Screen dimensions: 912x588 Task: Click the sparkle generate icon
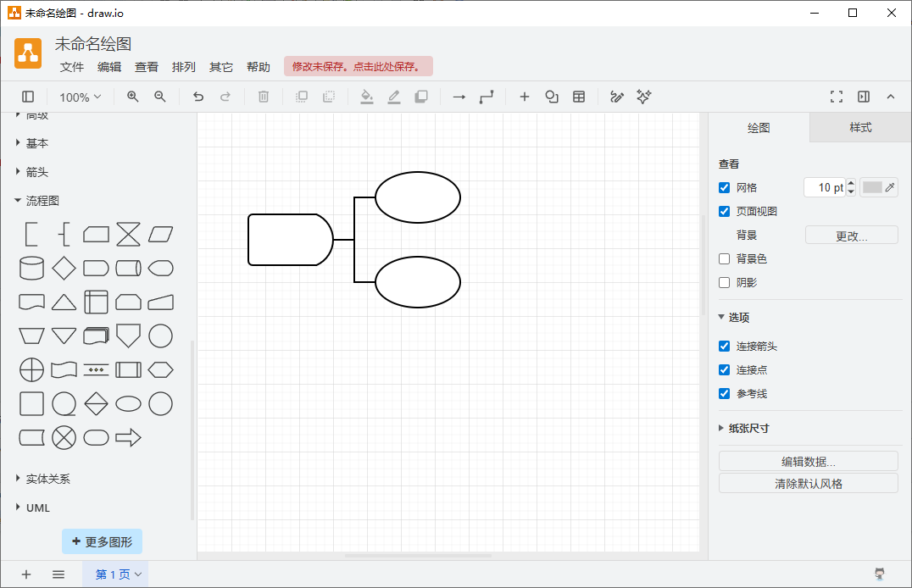click(x=644, y=97)
